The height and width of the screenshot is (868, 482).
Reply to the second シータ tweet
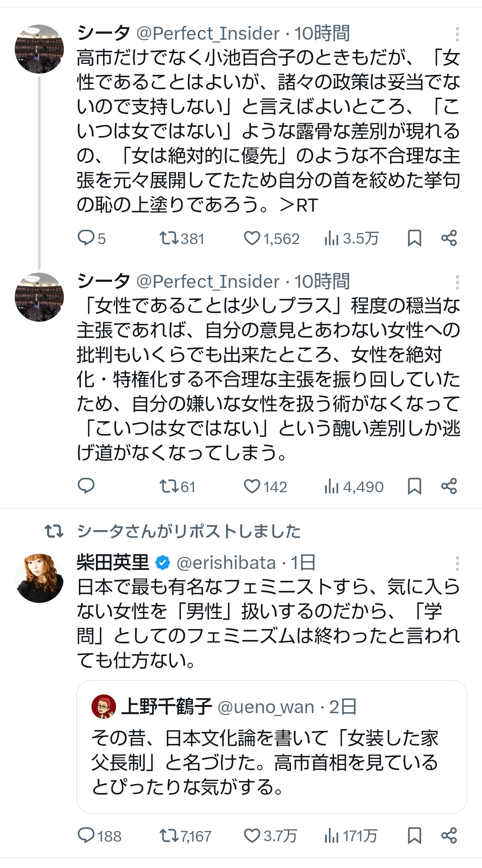(86, 486)
